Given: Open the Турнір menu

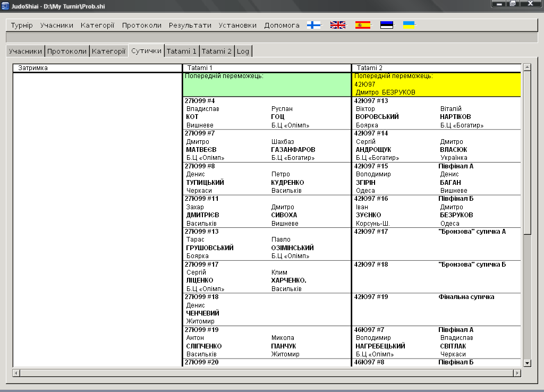Looking at the screenshot, I should pos(22,25).
